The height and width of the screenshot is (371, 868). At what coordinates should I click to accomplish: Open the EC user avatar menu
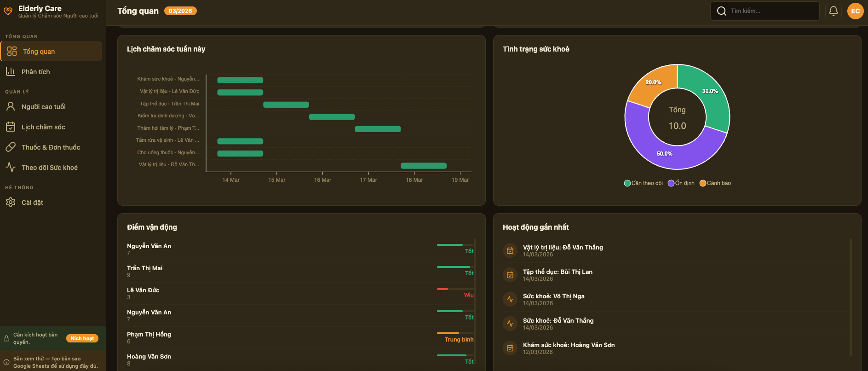855,11
